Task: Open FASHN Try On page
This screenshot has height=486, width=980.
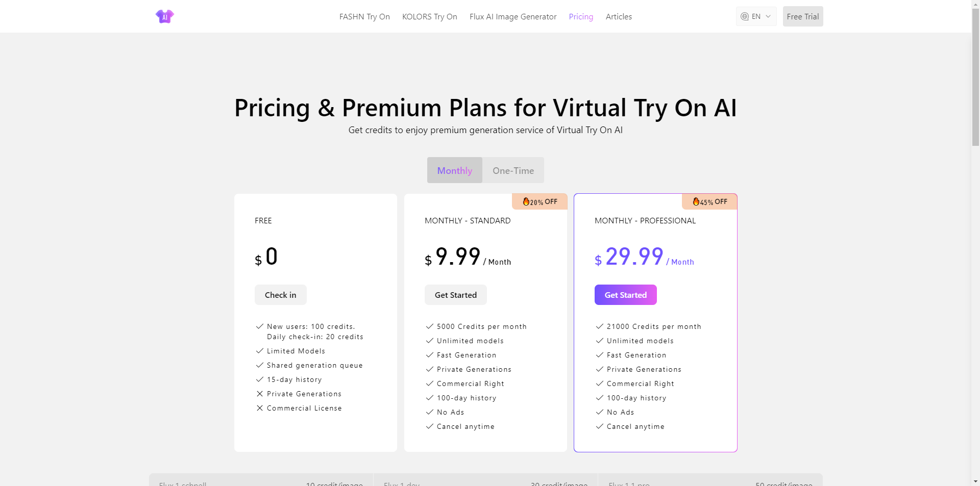Action: pos(364,17)
